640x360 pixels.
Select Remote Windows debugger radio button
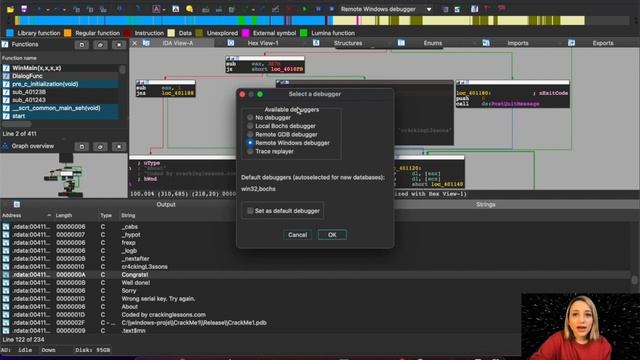[250, 143]
